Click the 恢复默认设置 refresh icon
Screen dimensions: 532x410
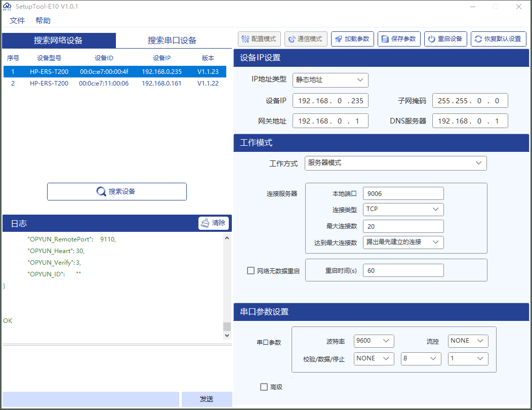click(478, 39)
